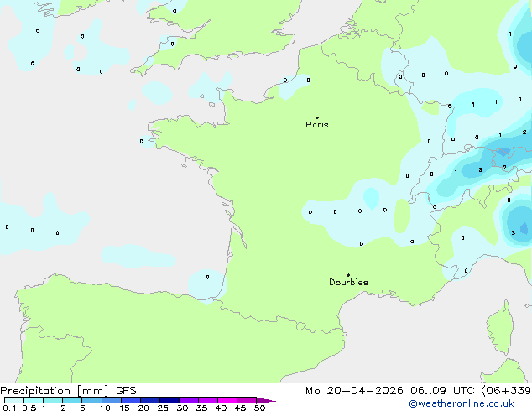Pick the 5–10 mm legend swatch
Image resolution: width=532 pixels, height=411 pixels.
point(91,400)
